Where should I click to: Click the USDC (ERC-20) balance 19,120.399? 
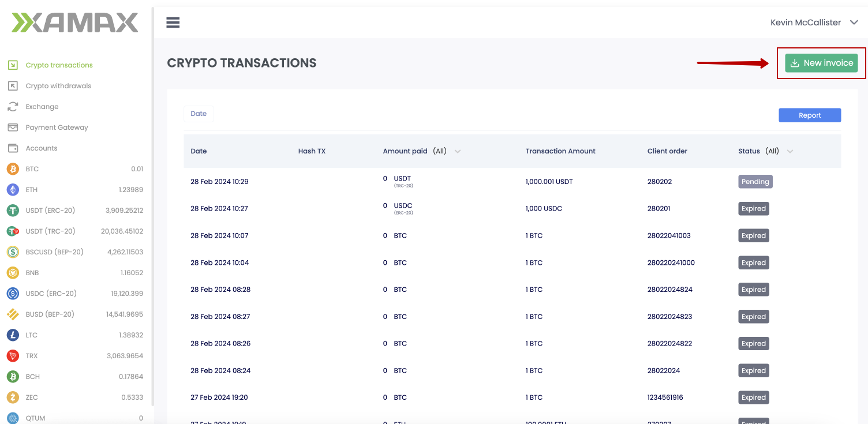[127, 294]
